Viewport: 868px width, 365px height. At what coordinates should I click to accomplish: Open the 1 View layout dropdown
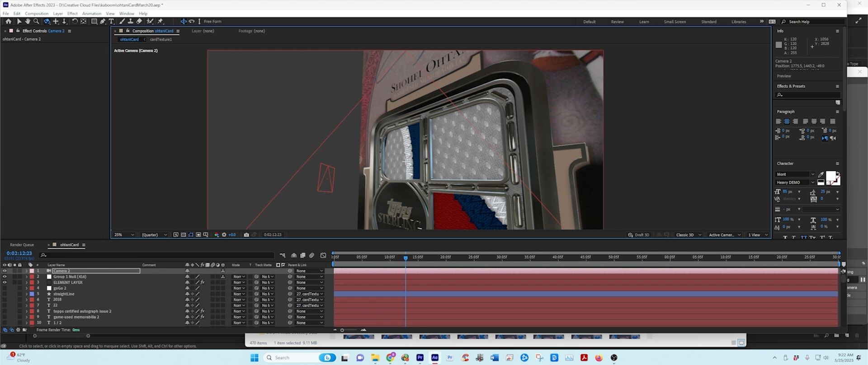point(758,235)
